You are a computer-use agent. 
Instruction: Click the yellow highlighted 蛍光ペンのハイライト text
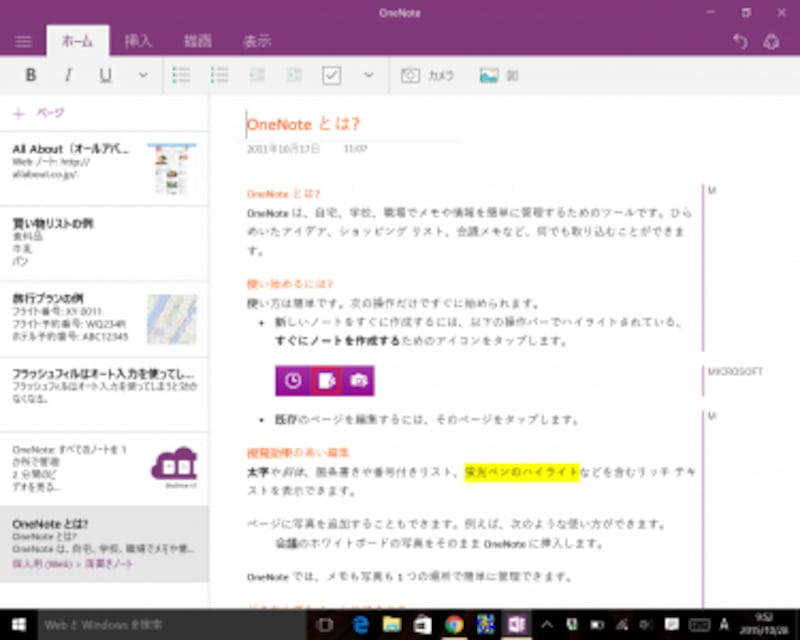point(522,472)
